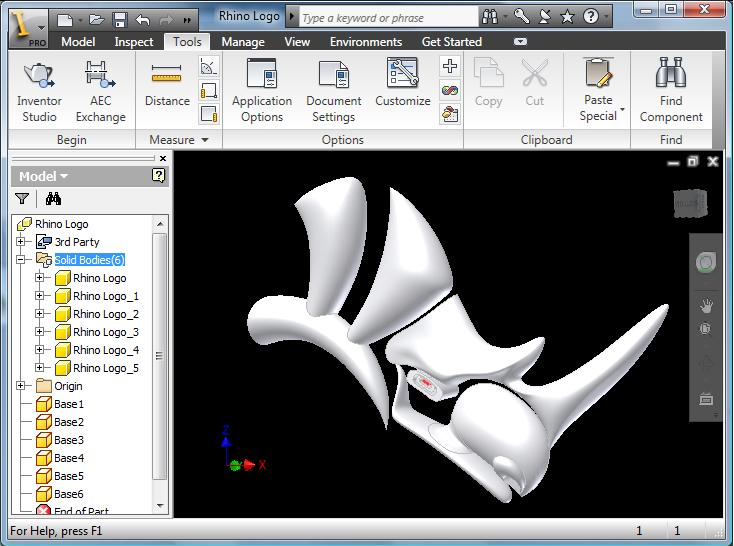Select the root Rhino Logo part node
The height and width of the screenshot is (546, 734).
pyautogui.click(x=61, y=224)
